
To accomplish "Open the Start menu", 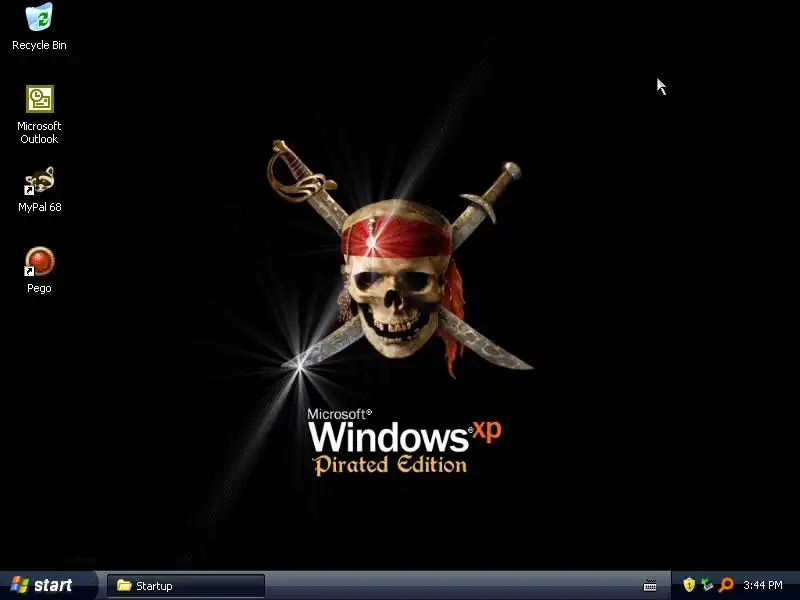I will click(47, 585).
